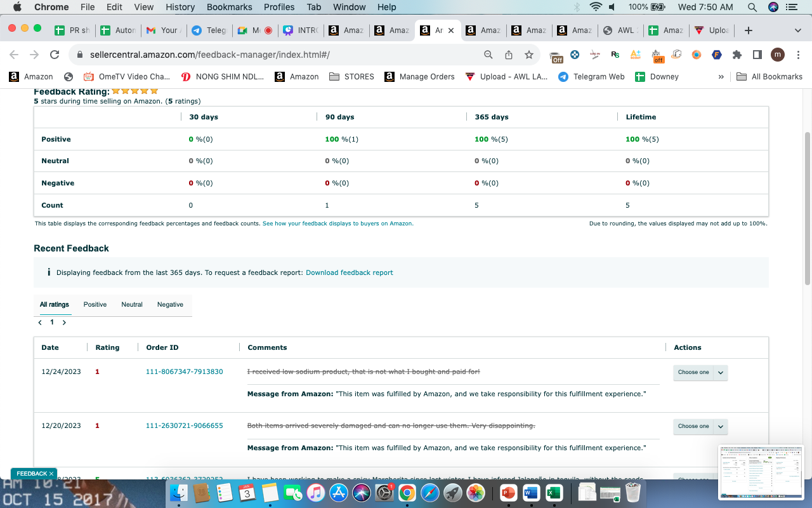The height and width of the screenshot is (508, 812).
Task: Open order 111-2630721-9066655 link
Action: click(185, 425)
